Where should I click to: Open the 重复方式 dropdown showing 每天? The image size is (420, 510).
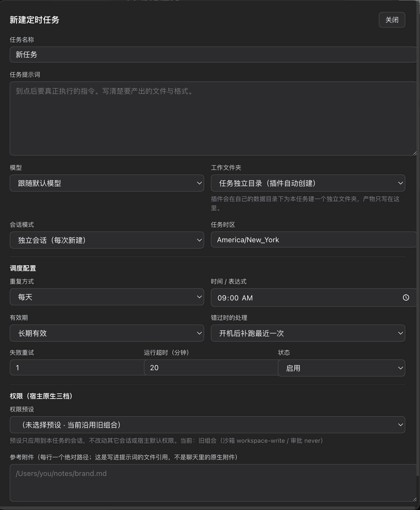(107, 297)
